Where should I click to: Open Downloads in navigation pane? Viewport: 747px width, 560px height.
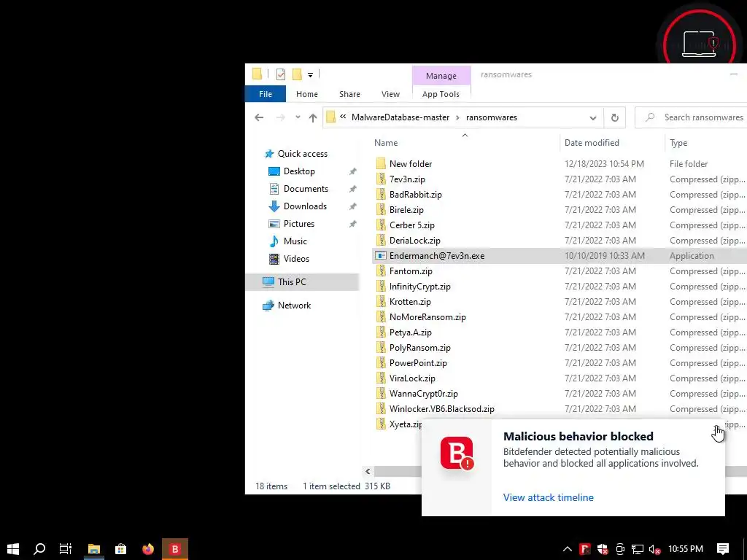(x=305, y=206)
